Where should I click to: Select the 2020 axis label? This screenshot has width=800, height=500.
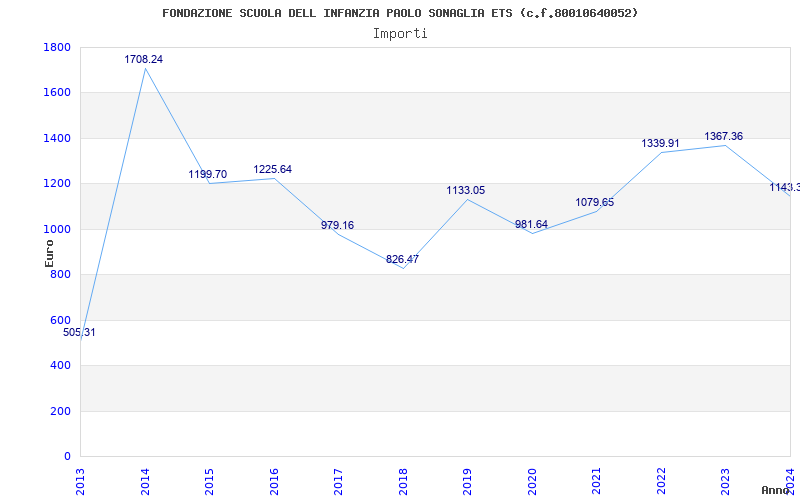coord(533,481)
